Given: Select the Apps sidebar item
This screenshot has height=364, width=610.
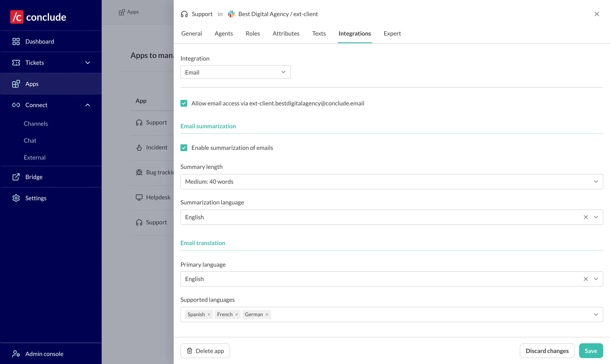Looking at the screenshot, I should [51, 84].
